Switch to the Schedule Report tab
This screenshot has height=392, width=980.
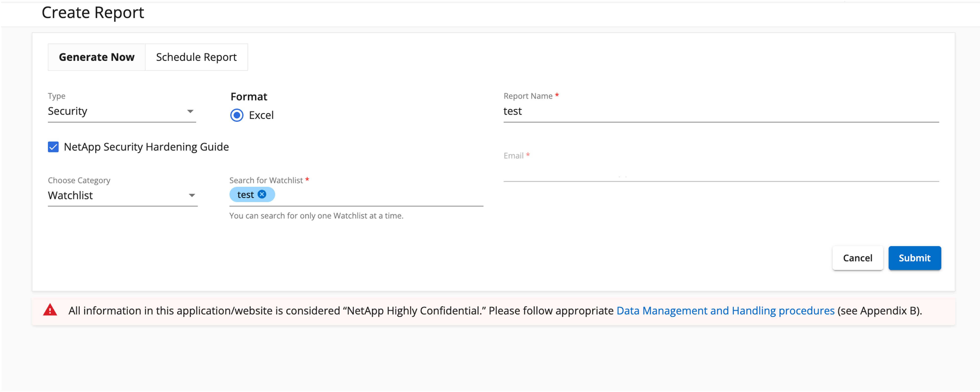coord(196,57)
